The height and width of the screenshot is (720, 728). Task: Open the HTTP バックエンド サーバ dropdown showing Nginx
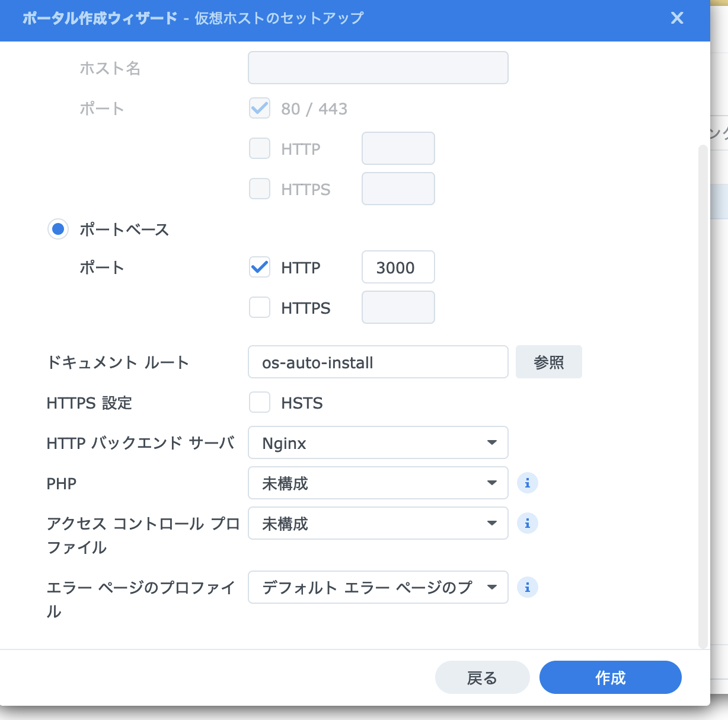click(378, 442)
